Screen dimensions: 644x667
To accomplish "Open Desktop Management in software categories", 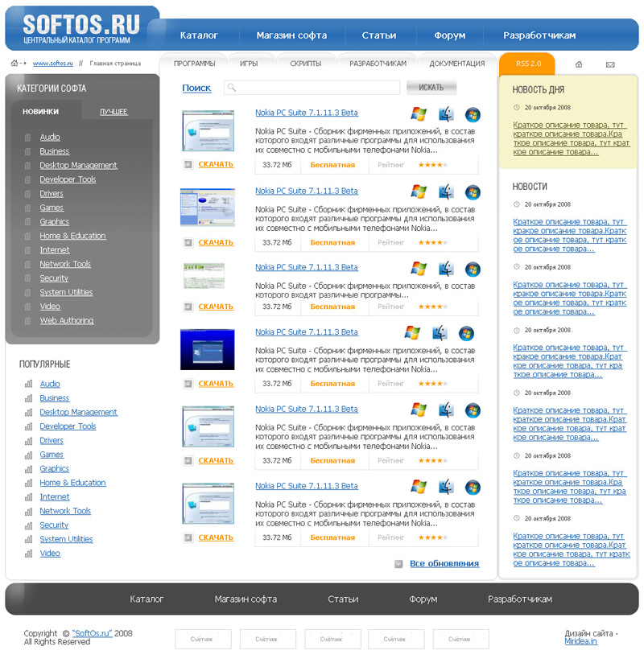I will click(78, 166).
